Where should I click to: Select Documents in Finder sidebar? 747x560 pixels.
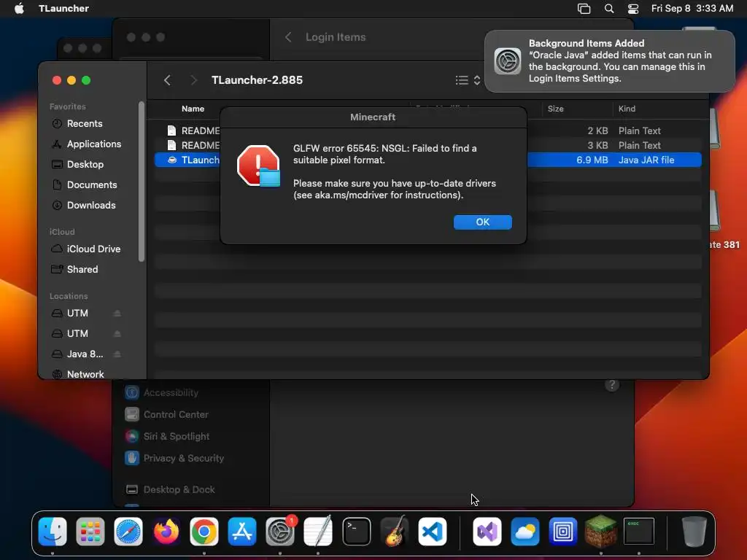click(90, 184)
